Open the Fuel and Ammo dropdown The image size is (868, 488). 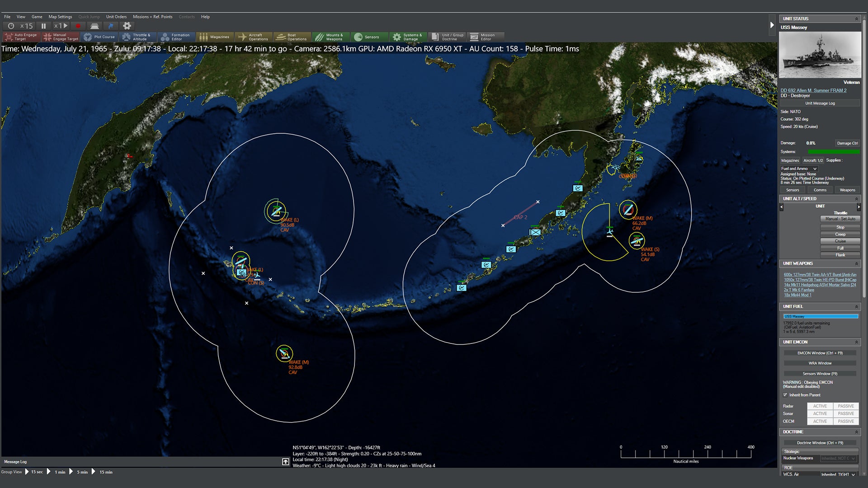[x=799, y=169]
